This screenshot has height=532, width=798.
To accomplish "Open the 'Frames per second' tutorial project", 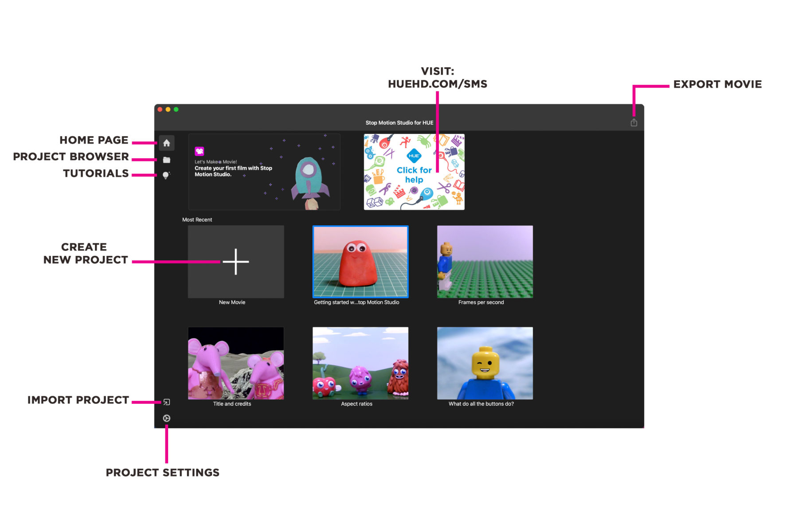I will pyautogui.click(x=485, y=261).
